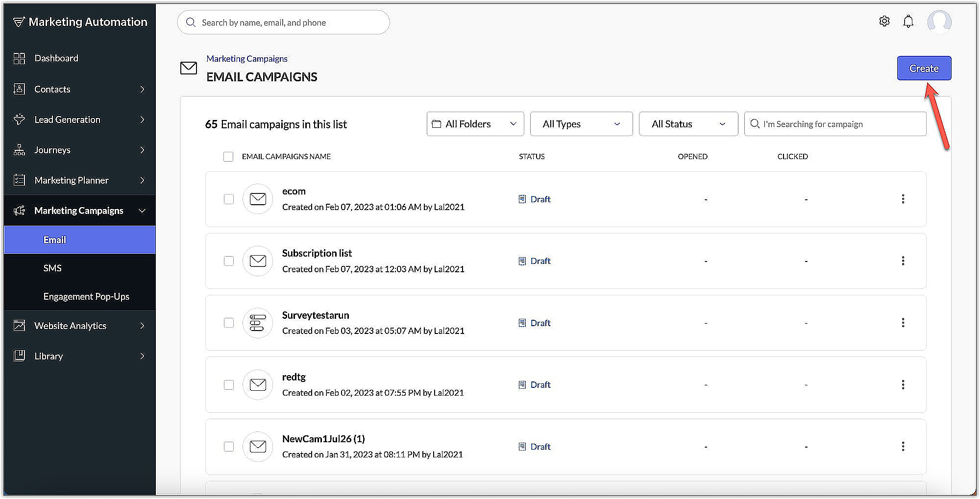This screenshot has width=980, height=499.
Task: Expand the Library chevron
Action: point(142,356)
